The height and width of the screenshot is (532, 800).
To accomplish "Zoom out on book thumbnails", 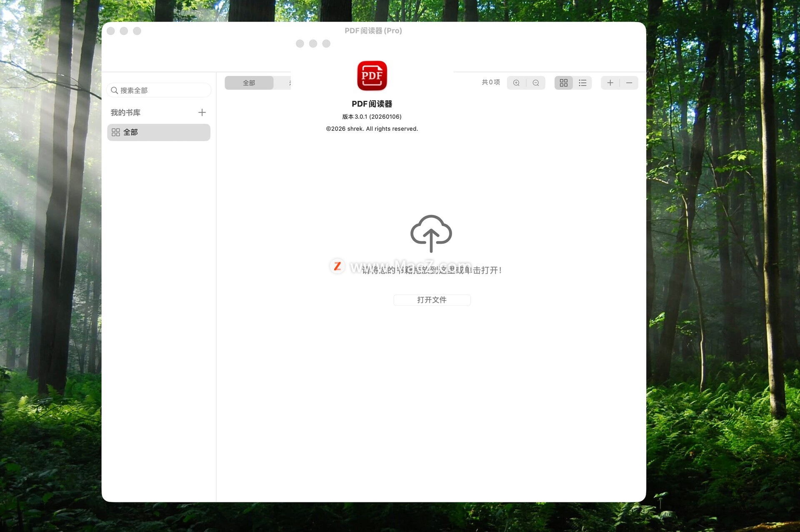I will [536, 83].
